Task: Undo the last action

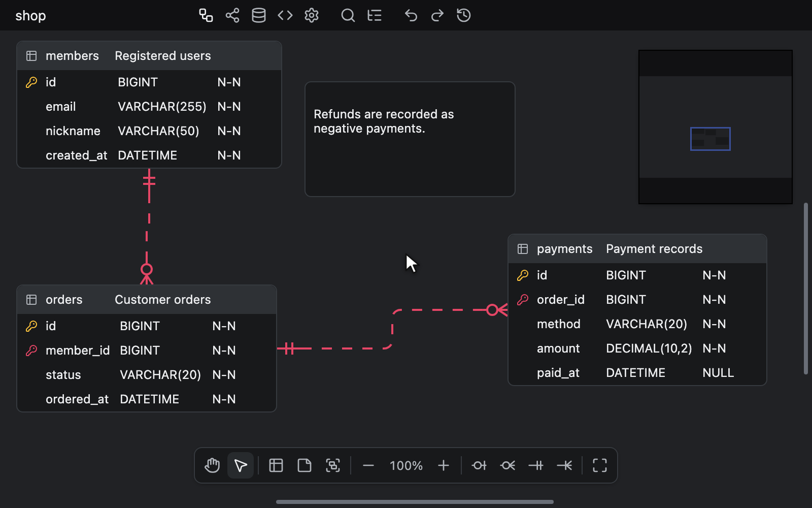Action: point(411,15)
